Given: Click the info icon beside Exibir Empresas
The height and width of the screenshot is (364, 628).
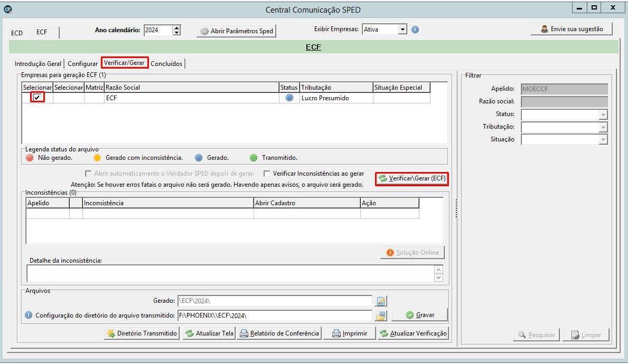Looking at the screenshot, I should pyautogui.click(x=415, y=30).
